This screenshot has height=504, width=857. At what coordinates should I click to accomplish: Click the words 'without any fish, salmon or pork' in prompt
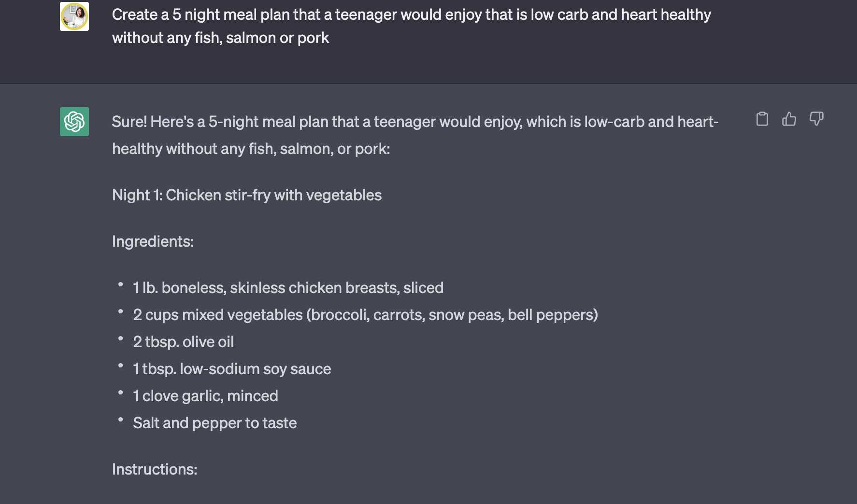[220, 38]
